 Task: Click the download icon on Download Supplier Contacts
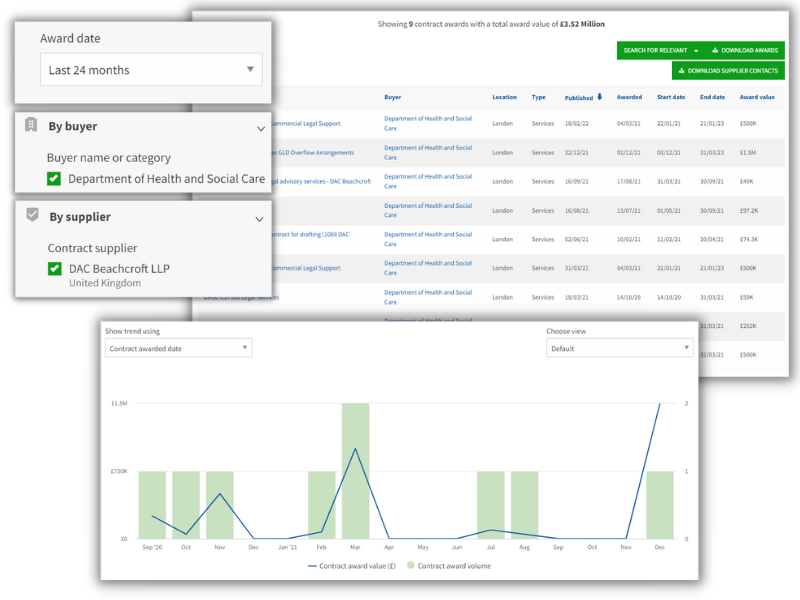coord(681,71)
